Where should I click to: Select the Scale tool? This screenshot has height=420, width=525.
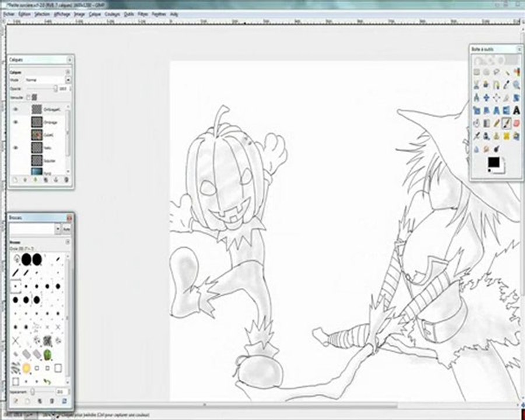pyautogui.click(x=477, y=110)
